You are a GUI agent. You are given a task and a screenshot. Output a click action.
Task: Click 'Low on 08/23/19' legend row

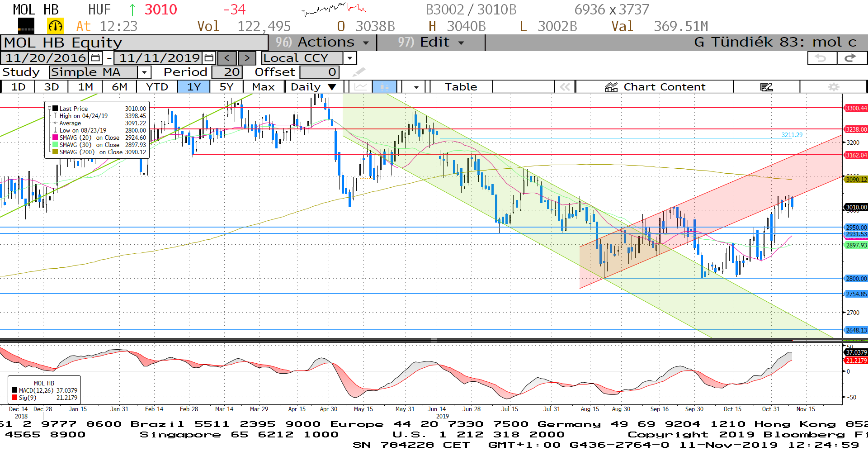(99, 130)
